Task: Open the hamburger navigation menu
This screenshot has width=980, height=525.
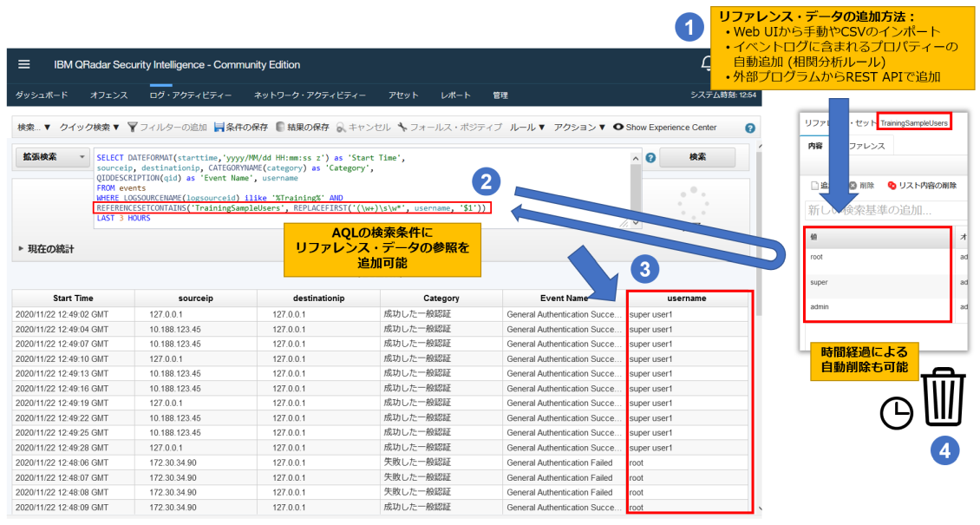Action: (23, 64)
